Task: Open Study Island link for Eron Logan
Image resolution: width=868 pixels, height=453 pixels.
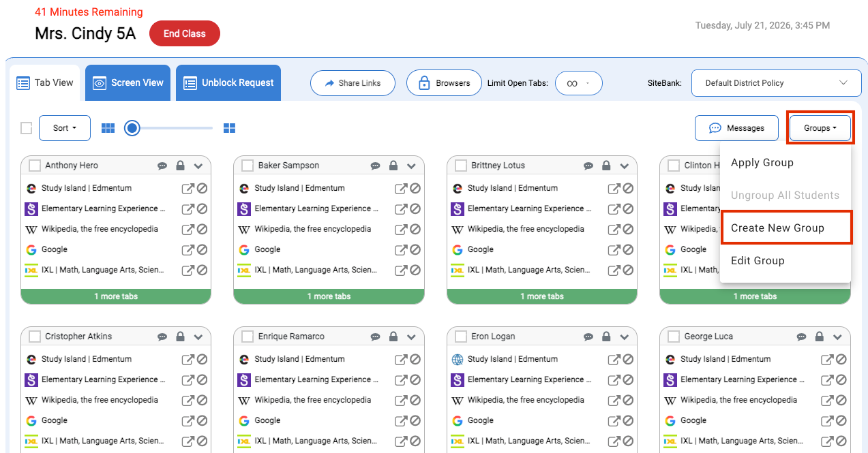Action: 614,360
